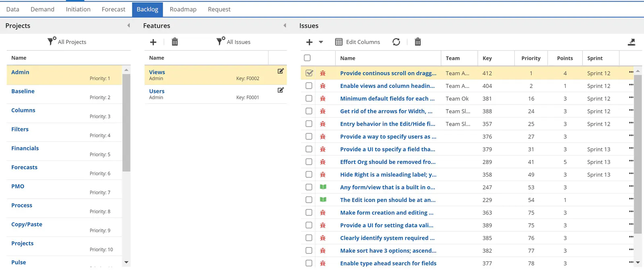Image resolution: width=644 pixels, height=270 pixels.
Task: Click projects list scrollbar thumb
Action: point(126,123)
